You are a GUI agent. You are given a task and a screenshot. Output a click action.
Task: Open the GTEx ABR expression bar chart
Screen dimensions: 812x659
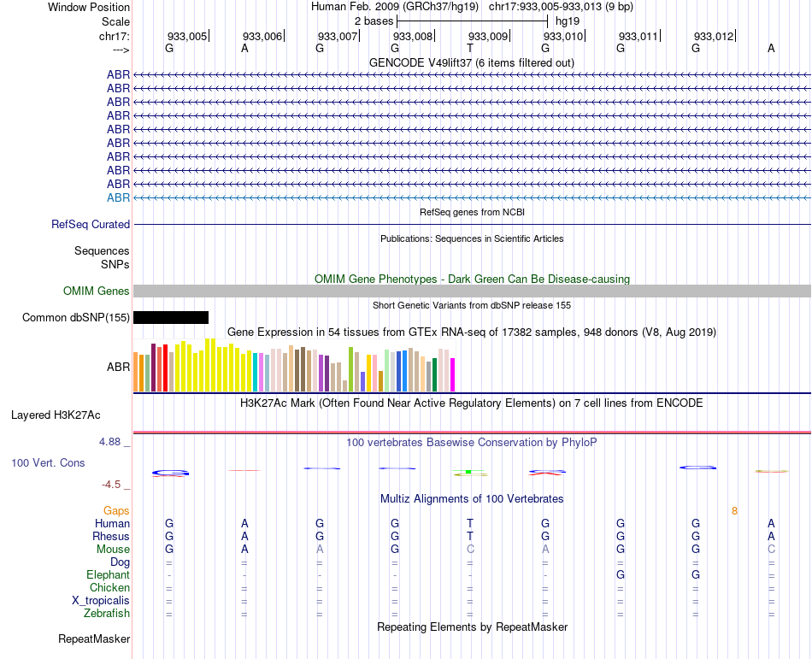tap(294, 365)
